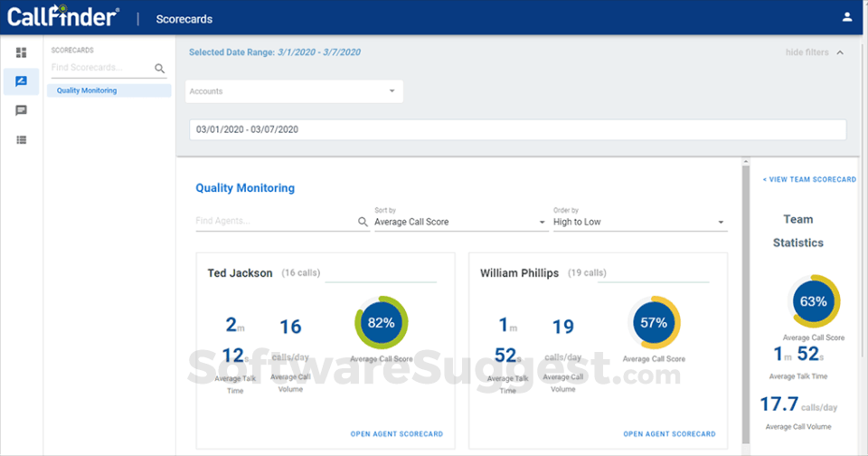The width and height of the screenshot is (868, 456).
Task: Open the user profile icon
Action: point(846,17)
